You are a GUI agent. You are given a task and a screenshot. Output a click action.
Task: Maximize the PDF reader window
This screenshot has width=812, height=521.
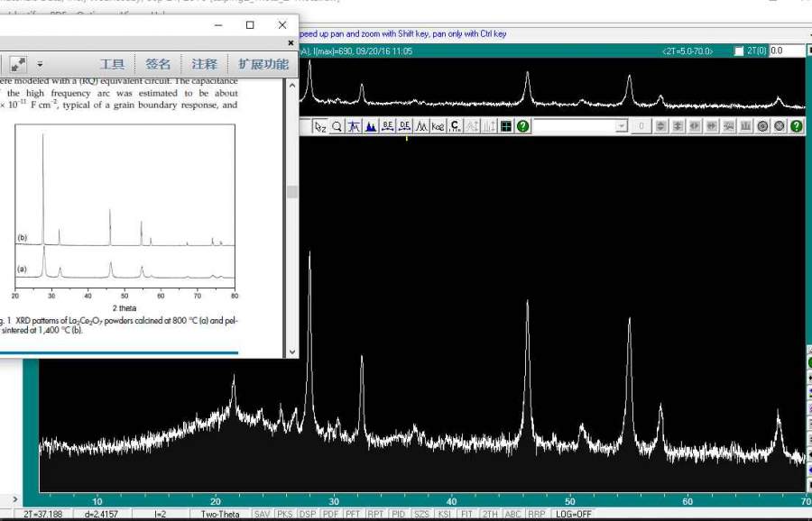(250, 25)
